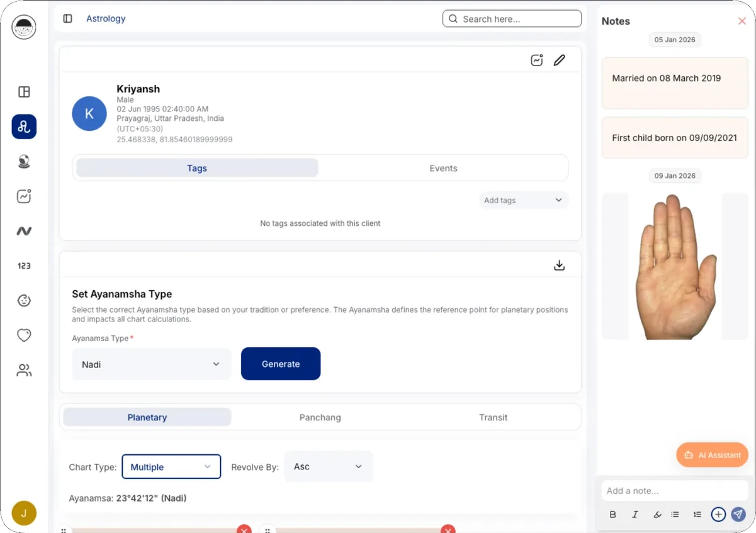Click the Generate button
This screenshot has width=756, height=533.
(281, 364)
